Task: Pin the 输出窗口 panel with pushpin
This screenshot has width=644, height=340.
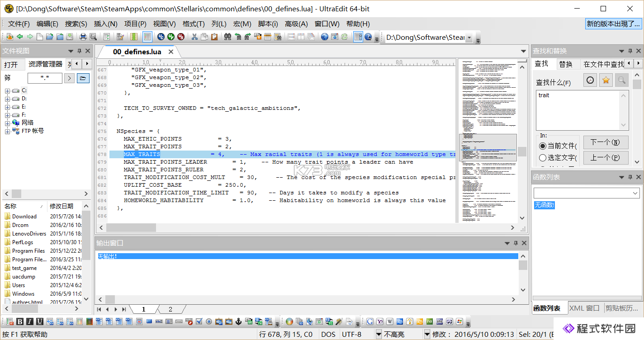Action: (516, 243)
